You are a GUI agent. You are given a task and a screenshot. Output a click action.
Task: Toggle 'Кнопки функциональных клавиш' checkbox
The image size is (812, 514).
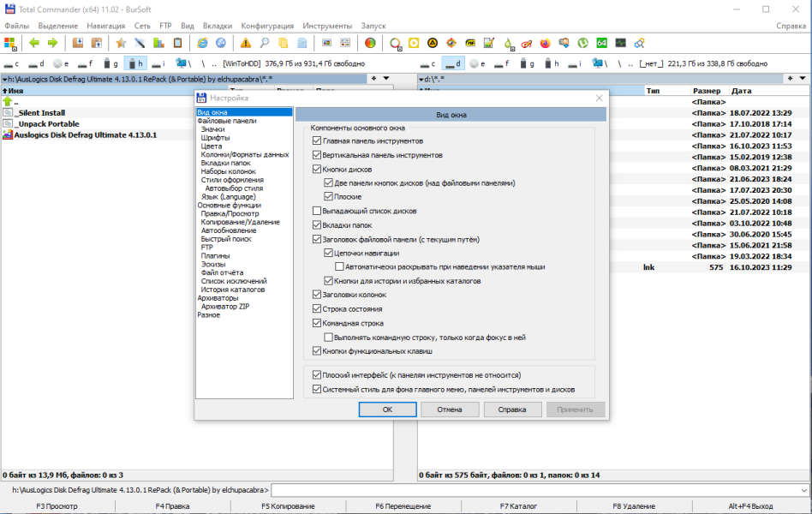point(317,350)
